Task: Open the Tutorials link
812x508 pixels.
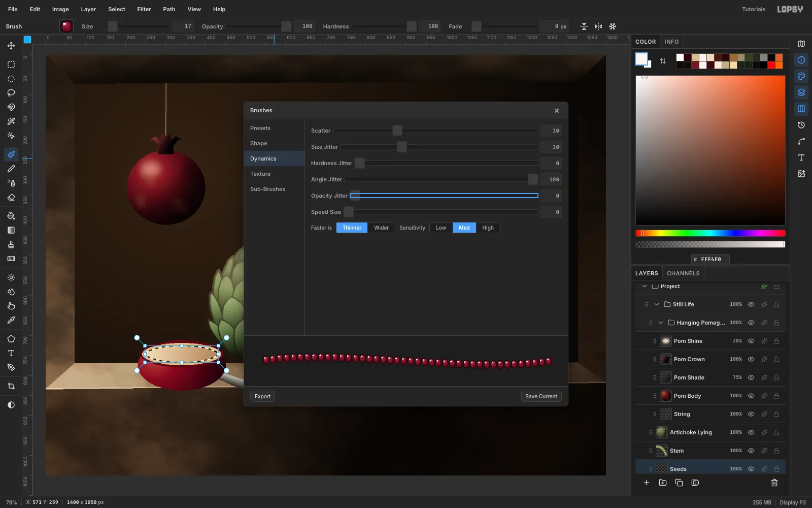Action: (754, 9)
